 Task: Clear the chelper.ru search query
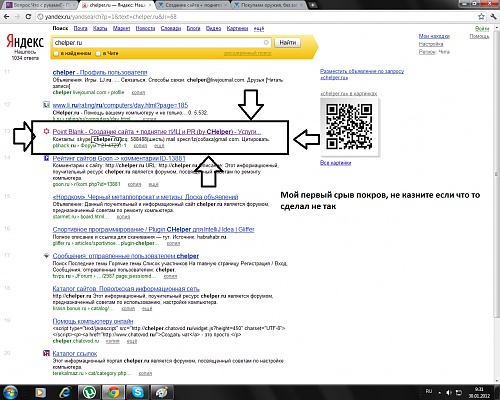[266, 42]
